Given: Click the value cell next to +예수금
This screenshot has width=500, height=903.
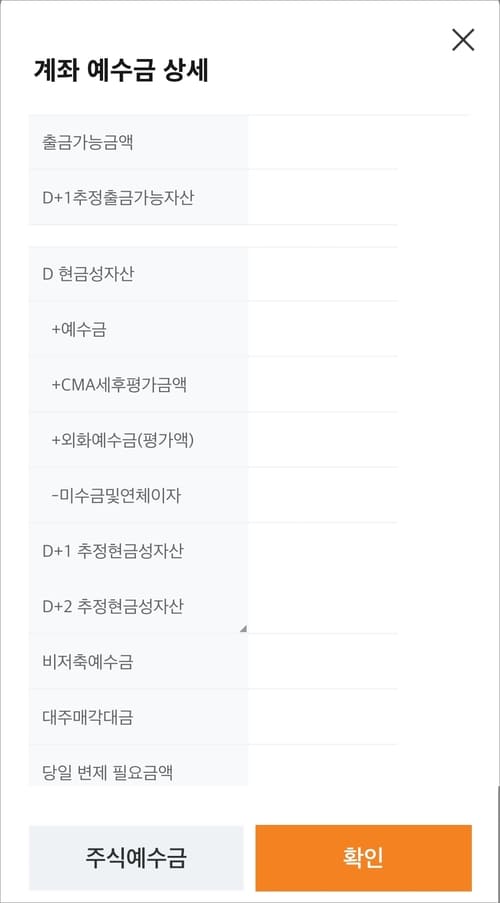Looking at the screenshot, I should [x=323, y=329].
